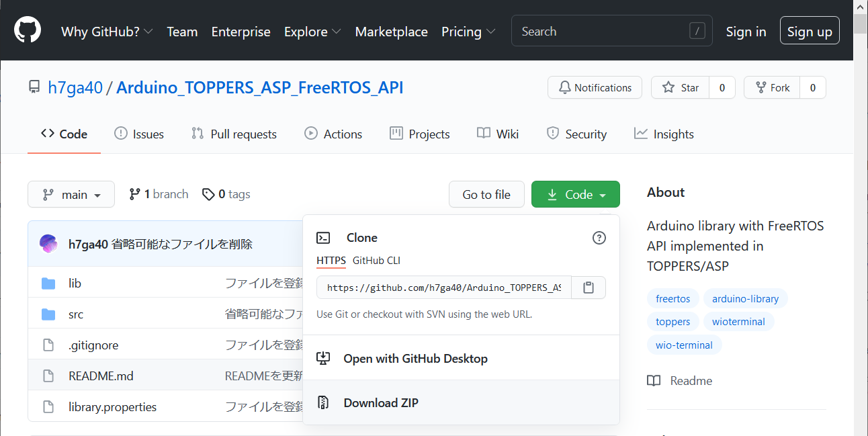Viewport: 868px width, 436px height.
Task: Select the GitHub CLI tab
Action: click(376, 261)
